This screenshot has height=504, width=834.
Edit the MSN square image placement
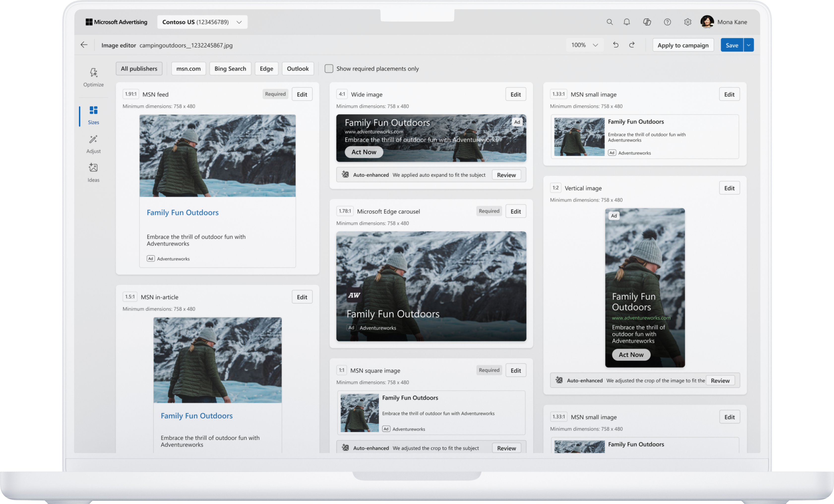516,370
